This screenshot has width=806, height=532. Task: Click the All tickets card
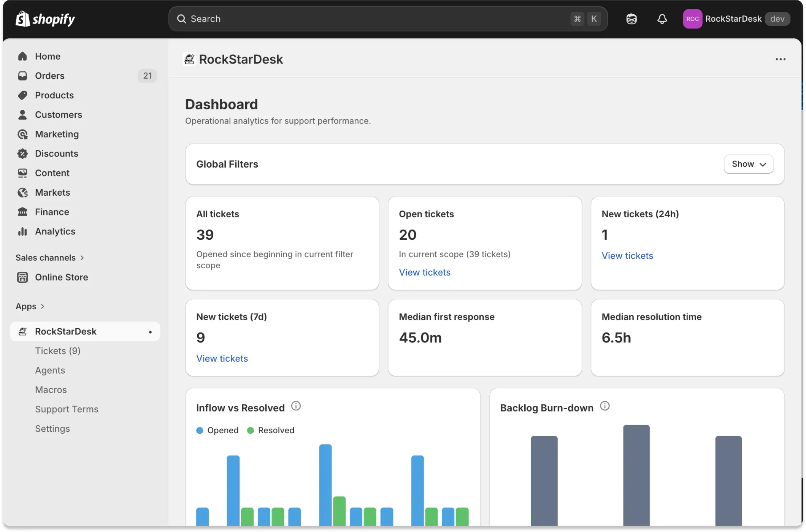pos(282,243)
